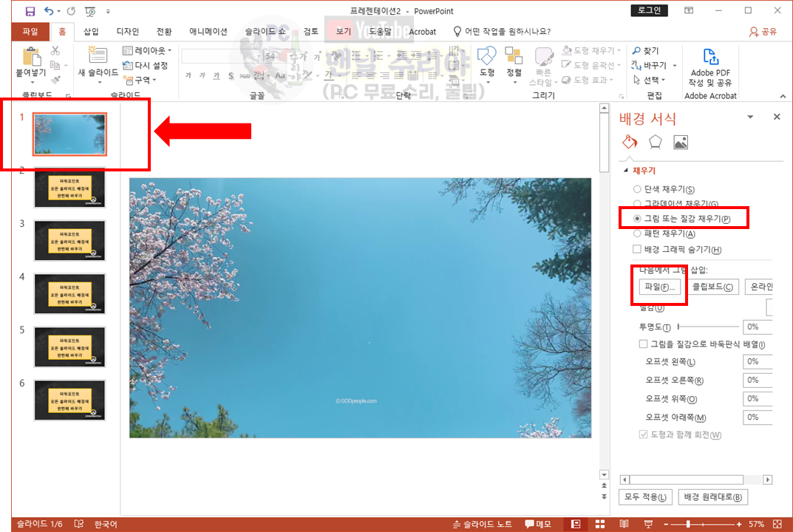Go to previous slide using double-up arrow
This screenshot has width=793, height=532.
[604, 485]
